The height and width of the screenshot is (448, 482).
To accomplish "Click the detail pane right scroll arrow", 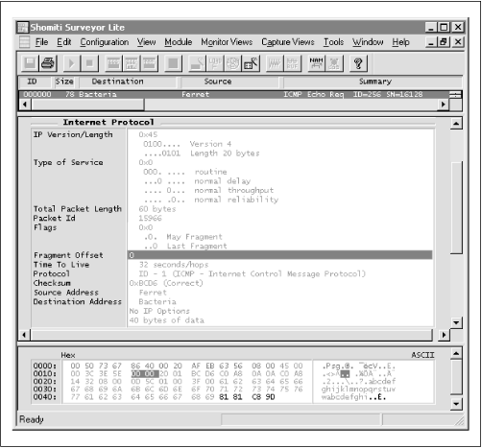I will 444,335.
